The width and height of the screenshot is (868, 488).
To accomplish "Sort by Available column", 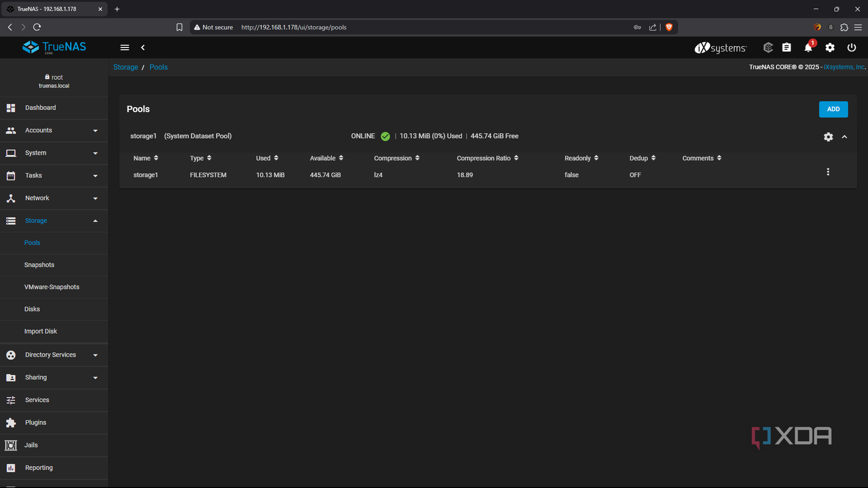I will (326, 158).
